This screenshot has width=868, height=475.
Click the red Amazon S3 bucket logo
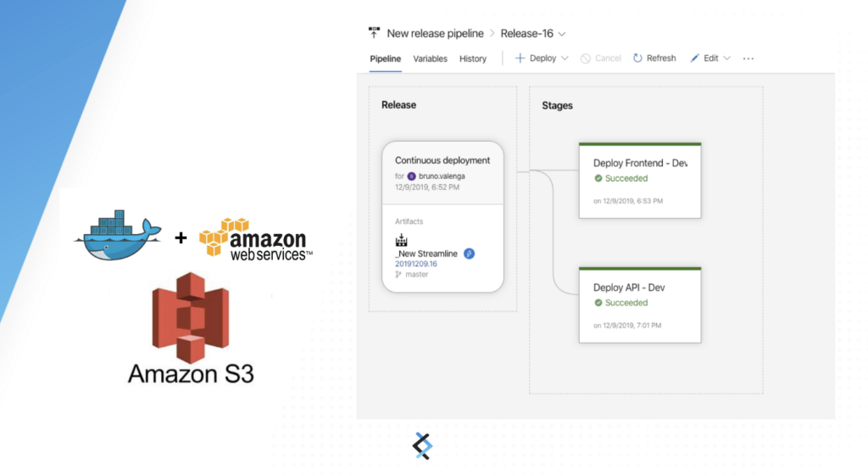coord(191,318)
